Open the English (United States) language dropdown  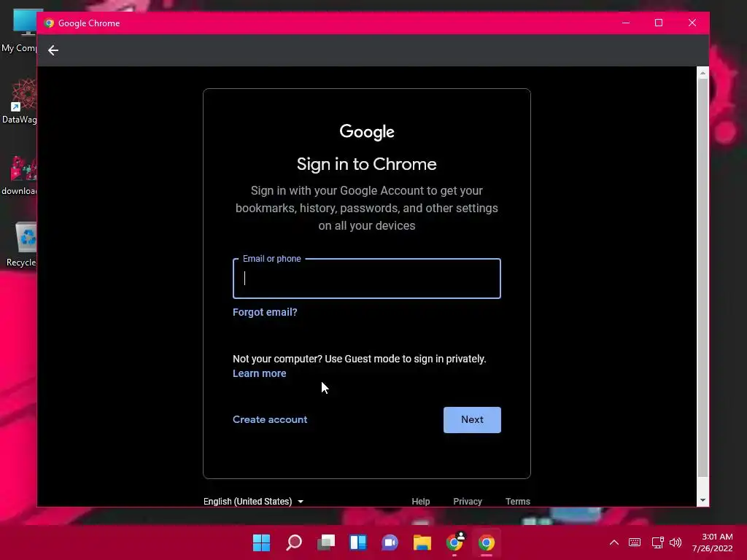(x=253, y=502)
